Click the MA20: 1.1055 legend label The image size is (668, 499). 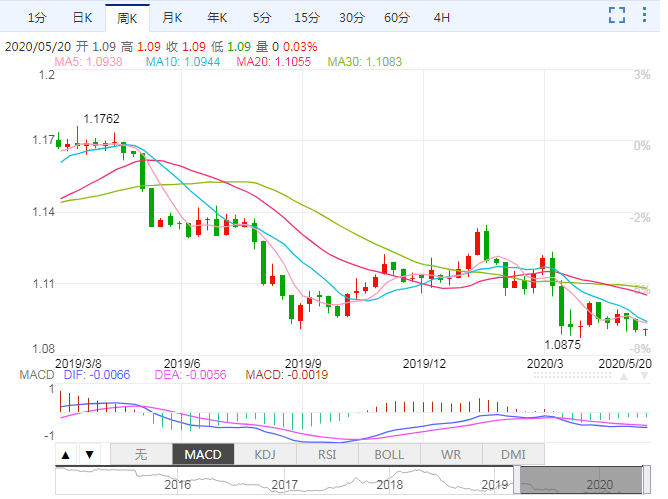pyautogui.click(x=274, y=62)
